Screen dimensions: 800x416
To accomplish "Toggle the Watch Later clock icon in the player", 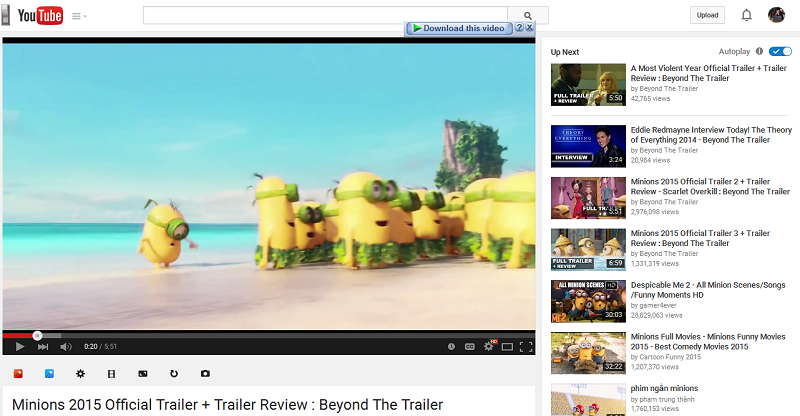I will [x=451, y=347].
